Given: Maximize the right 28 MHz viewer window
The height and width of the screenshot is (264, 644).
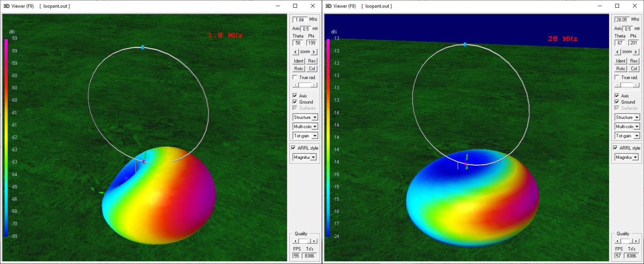Looking at the screenshot, I should (x=617, y=6).
